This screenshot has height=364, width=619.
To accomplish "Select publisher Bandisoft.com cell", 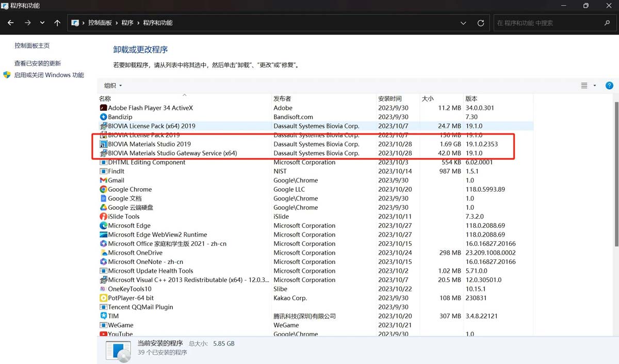I will coord(293,117).
